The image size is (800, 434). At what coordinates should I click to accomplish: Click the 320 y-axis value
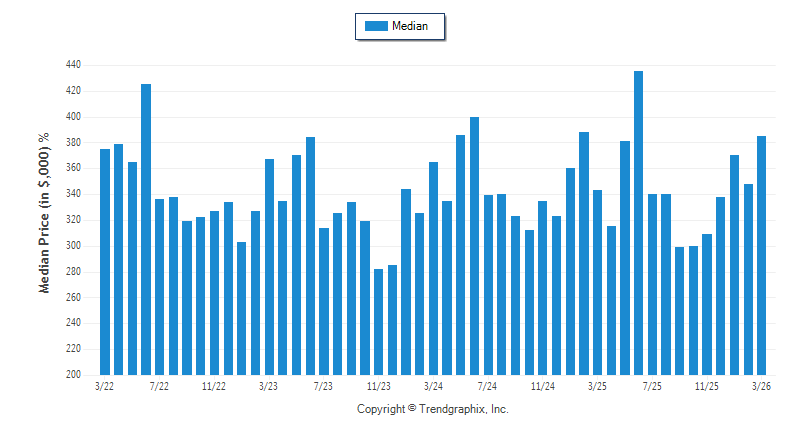[x=72, y=220]
